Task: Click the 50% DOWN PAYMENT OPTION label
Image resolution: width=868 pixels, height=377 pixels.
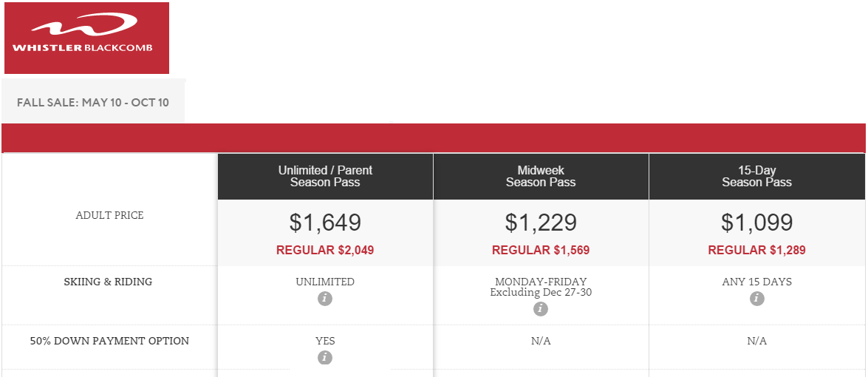Action: 109,341
